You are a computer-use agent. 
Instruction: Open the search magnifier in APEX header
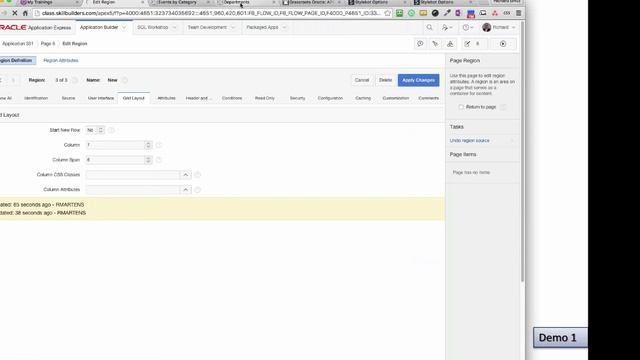coord(429,27)
